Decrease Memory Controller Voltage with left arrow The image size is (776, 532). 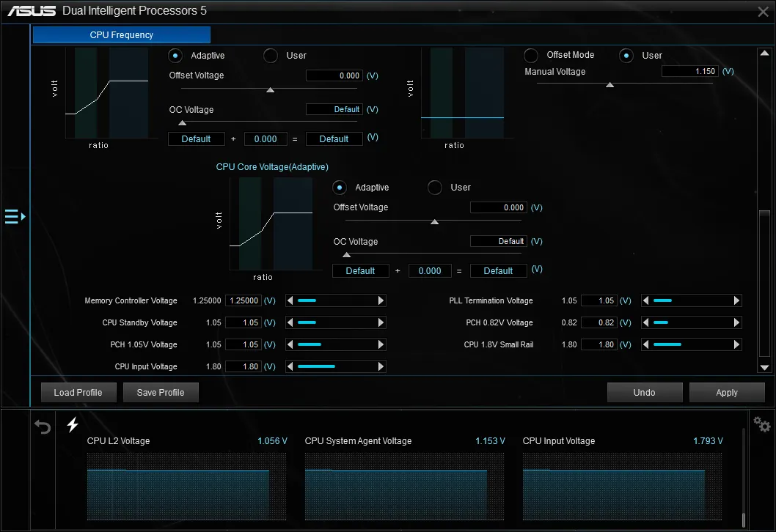point(290,300)
